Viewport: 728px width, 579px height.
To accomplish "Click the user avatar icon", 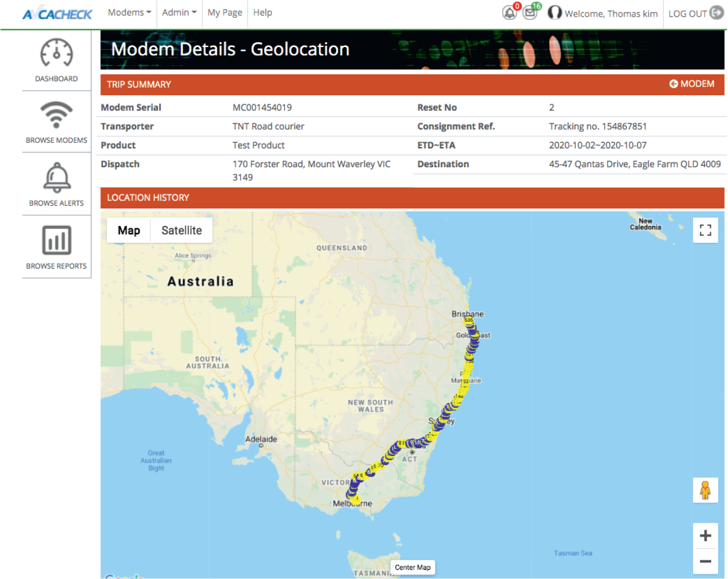I will point(554,13).
